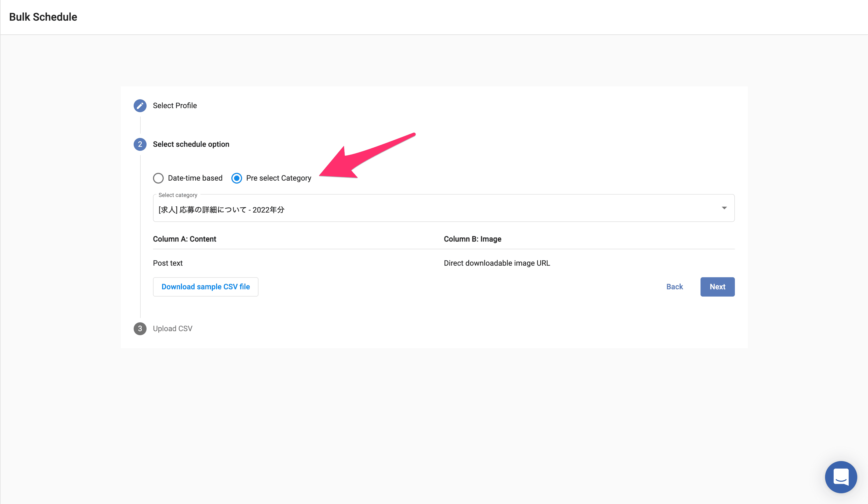Click the Next button
The image size is (868, 504).
click(717, 287)
